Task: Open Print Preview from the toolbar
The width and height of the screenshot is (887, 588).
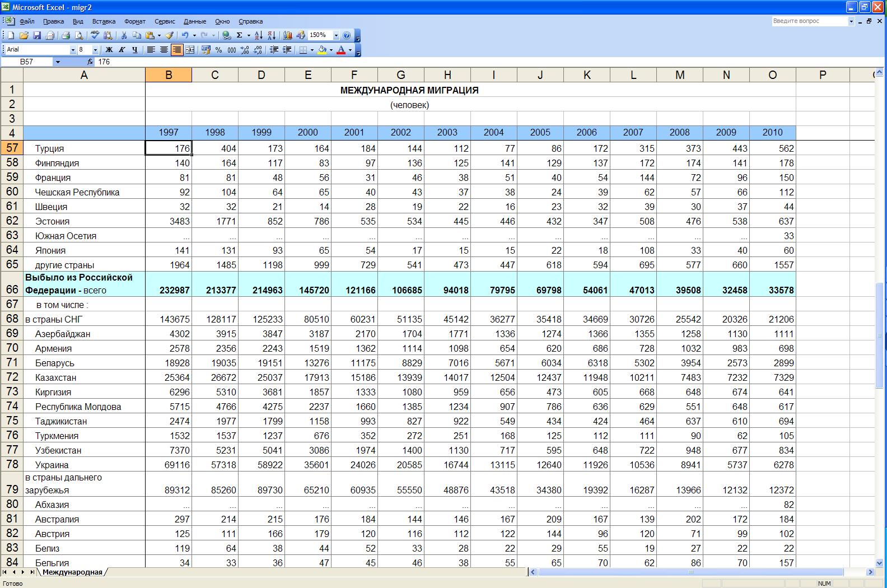Action: 79,35
